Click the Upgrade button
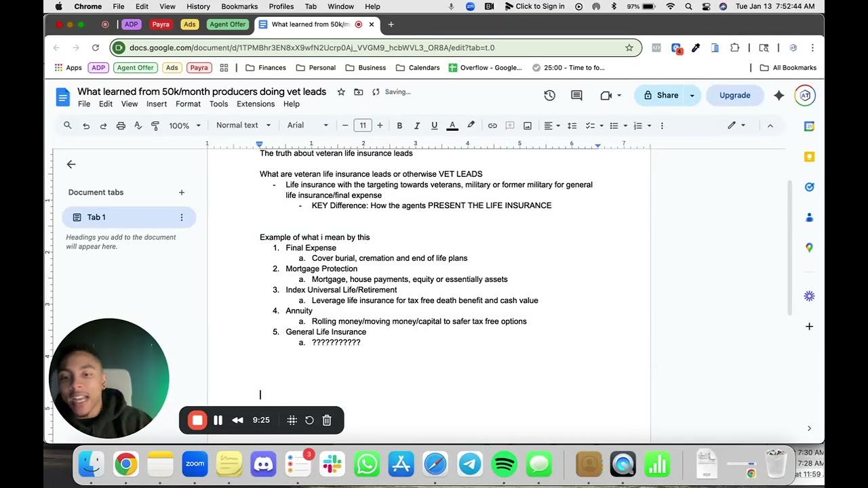The image size is (868, 488). point(735,96)
